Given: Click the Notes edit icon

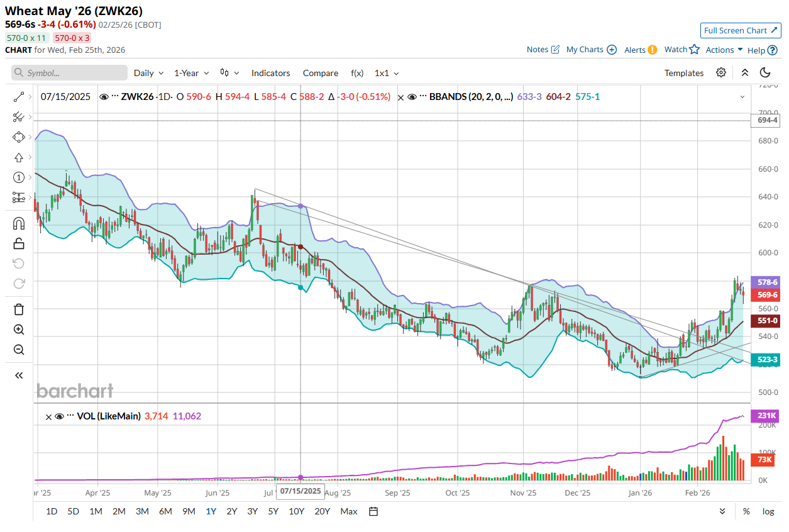Looking at the screenshot, I should pyautogui.click(x=555, y=50).
